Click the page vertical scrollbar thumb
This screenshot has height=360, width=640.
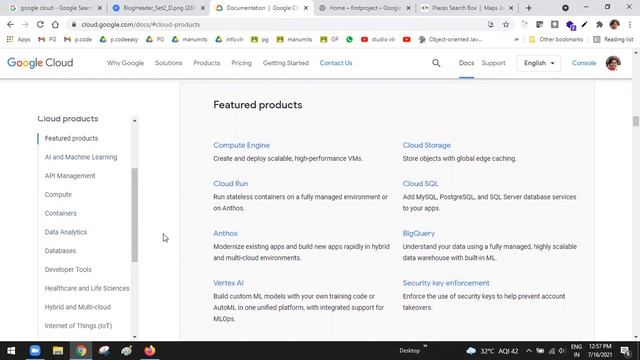pyautogui.click(x=636, y=121)
